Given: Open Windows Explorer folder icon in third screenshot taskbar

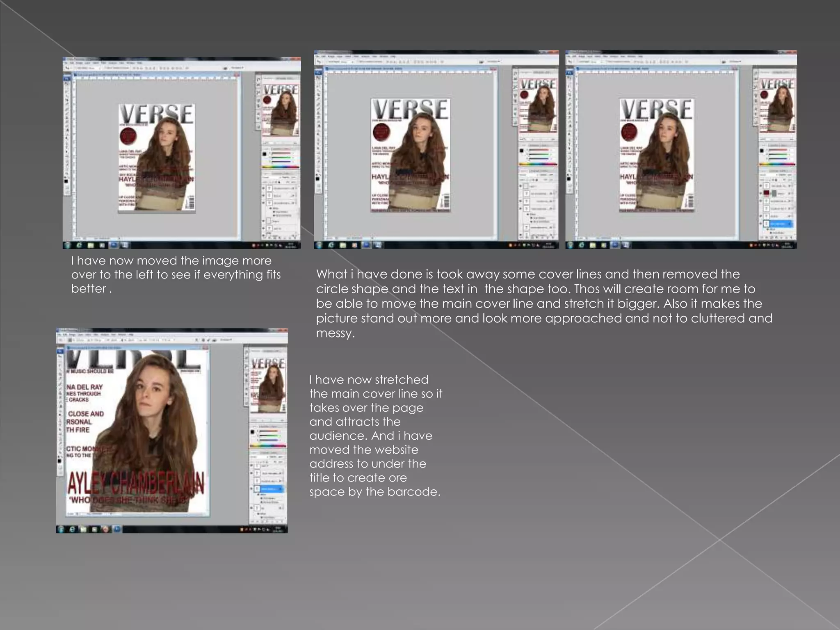Looking at the screenshot, I should [x=593, y=245].
